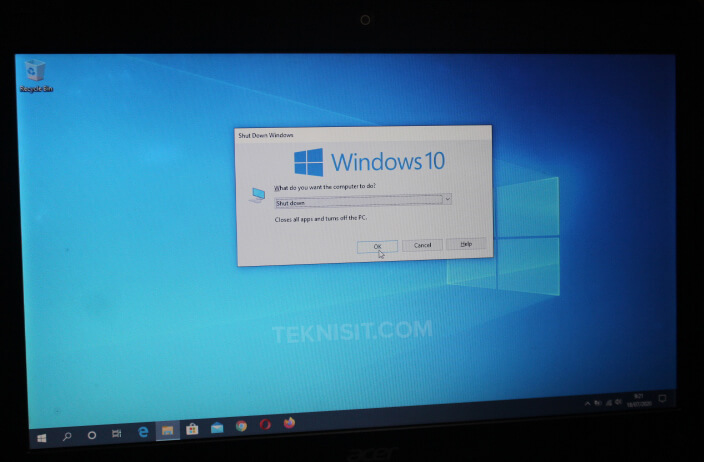
Task: Open the Windows Start menu
Action: click(42, 438)
